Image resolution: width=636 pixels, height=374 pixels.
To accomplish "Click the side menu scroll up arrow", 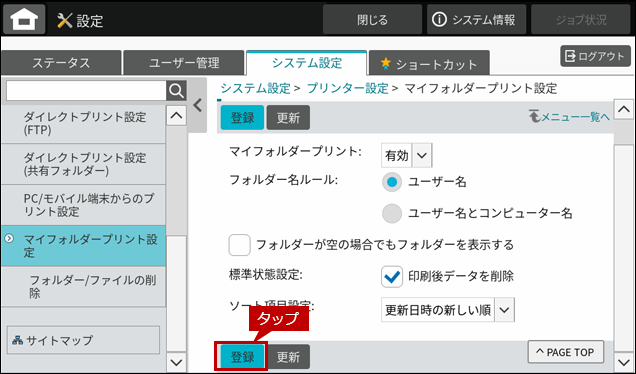I will [x=176, y=116].
